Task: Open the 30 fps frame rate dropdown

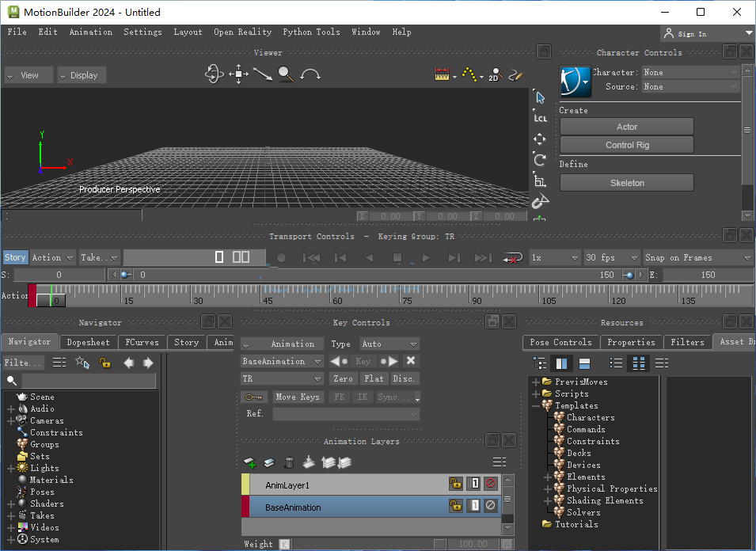Action: (x=612, y=258)
